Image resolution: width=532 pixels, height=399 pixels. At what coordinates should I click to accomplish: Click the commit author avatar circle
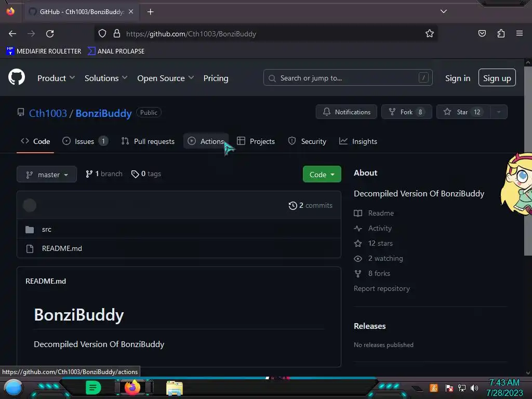point(30,205)
